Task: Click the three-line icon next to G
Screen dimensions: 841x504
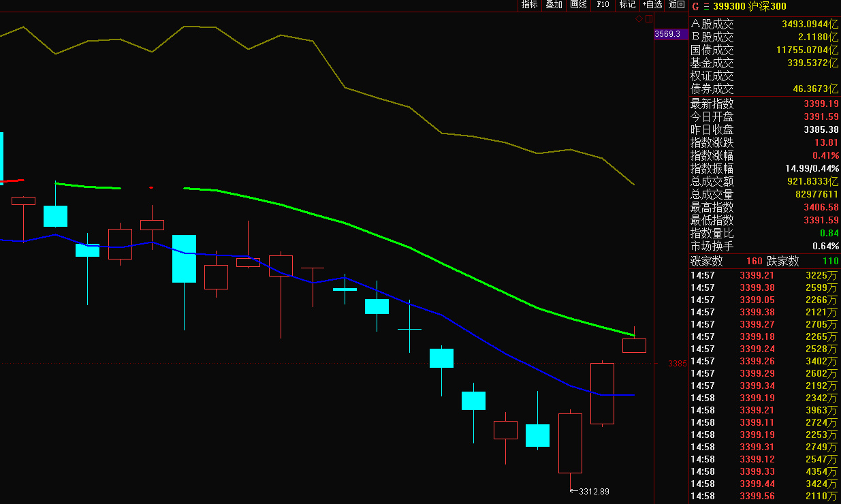Action: click(x=705, y=6)
